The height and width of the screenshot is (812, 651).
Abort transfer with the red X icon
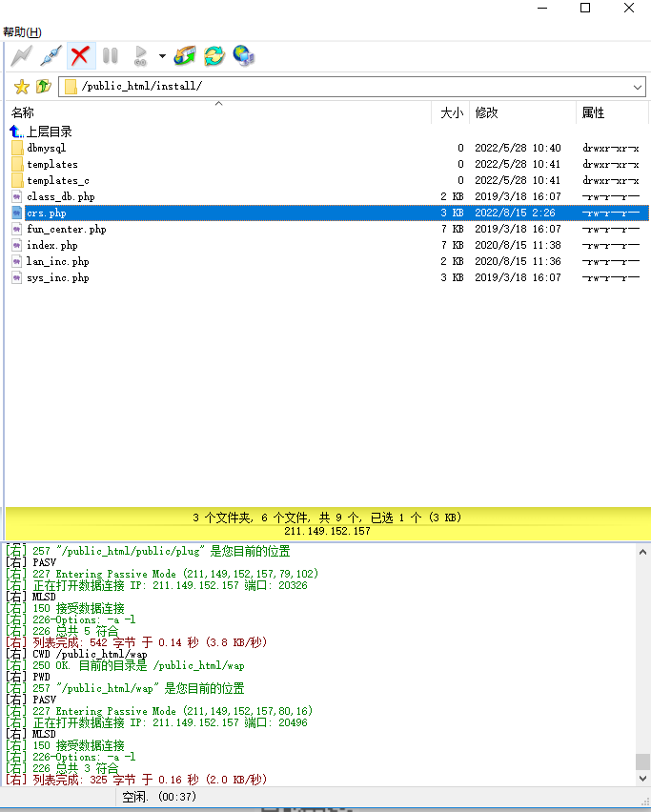[81, 56]
